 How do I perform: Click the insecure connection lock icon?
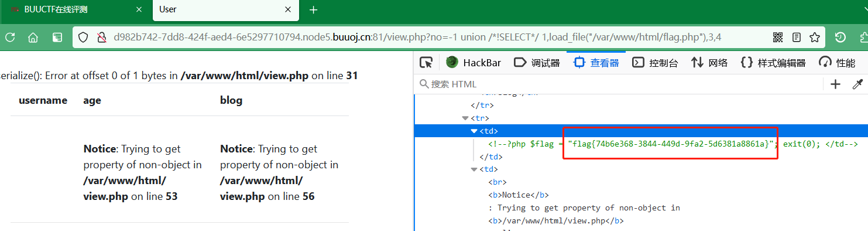click(x=101, y=38)
